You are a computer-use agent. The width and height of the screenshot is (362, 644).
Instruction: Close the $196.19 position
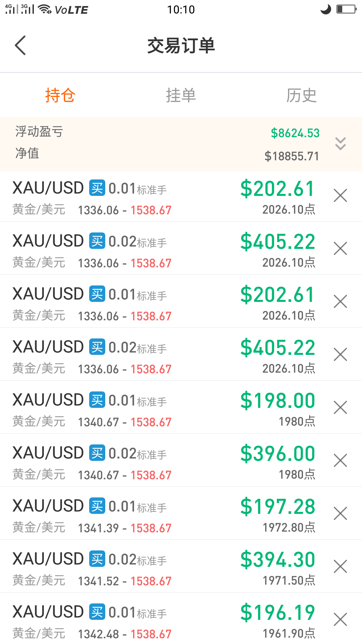pyautogui.click(x=340, y=620)
